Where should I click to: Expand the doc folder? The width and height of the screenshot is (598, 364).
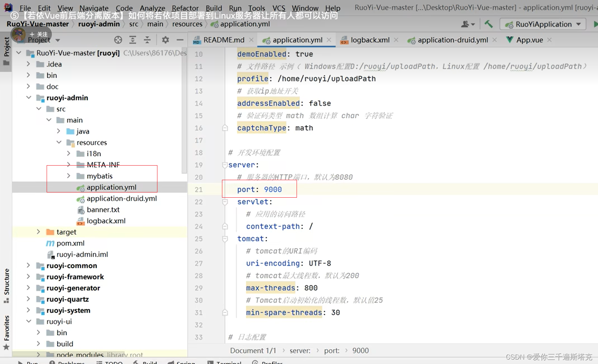28,87
